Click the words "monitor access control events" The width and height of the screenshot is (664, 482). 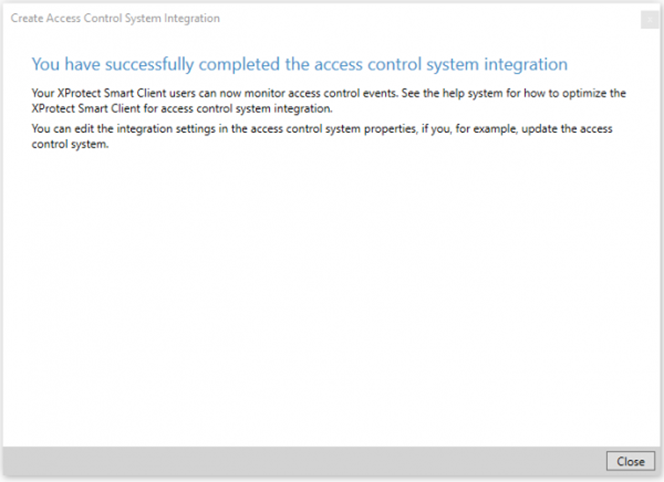(321, 93)
